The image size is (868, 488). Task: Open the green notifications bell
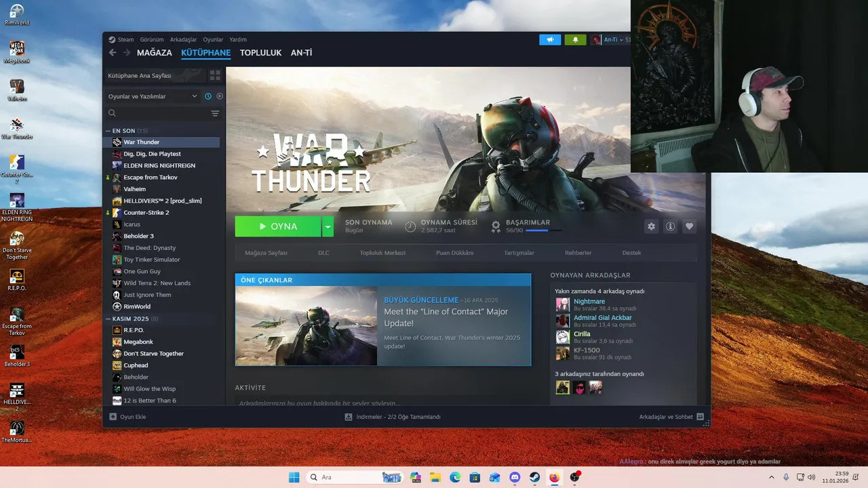pos(575,39)
